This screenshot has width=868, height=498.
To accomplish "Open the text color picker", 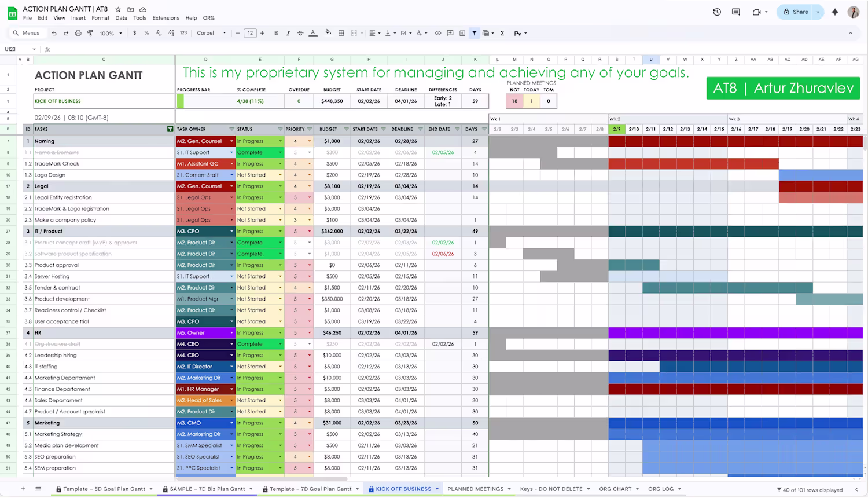I will point(313,33).
